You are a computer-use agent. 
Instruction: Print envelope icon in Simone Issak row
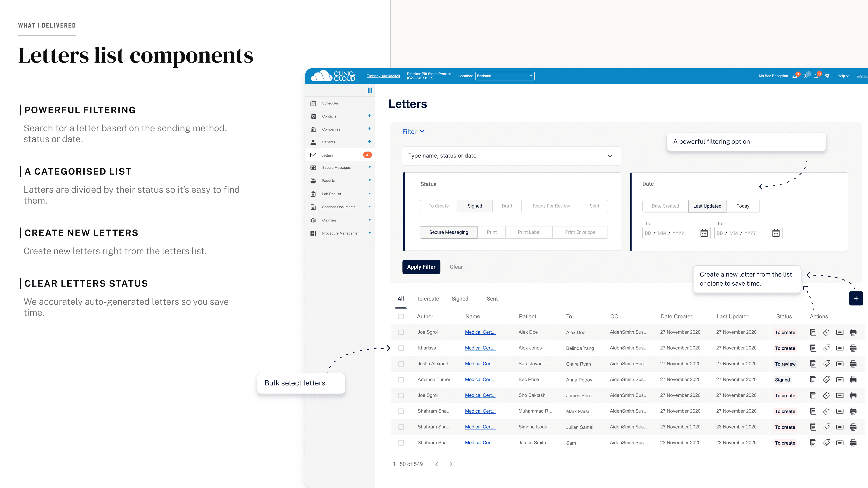pyautogui.click(x=840, y=427)
